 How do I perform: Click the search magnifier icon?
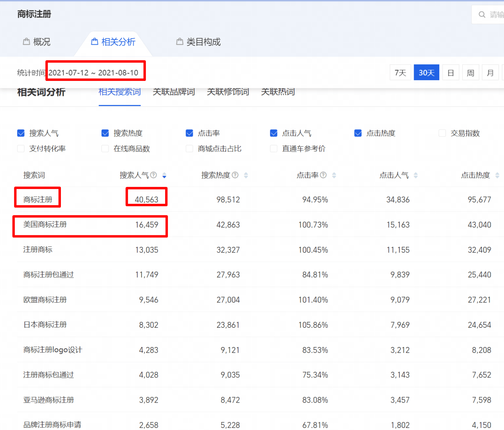pyautogui.click(x=482, y=14)
